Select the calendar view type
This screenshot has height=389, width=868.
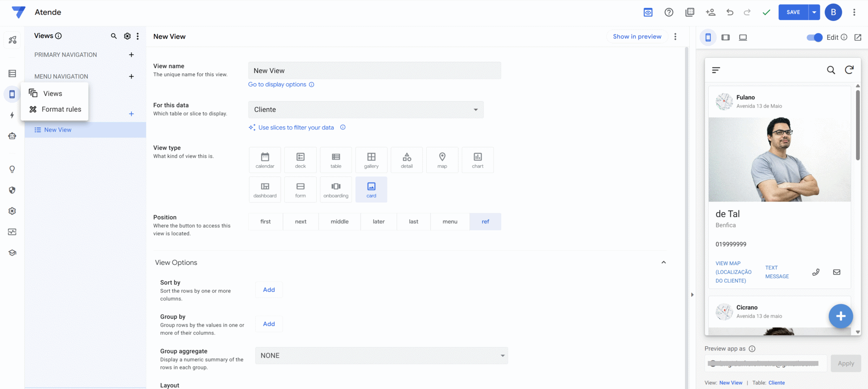click(x=265, y=160)
